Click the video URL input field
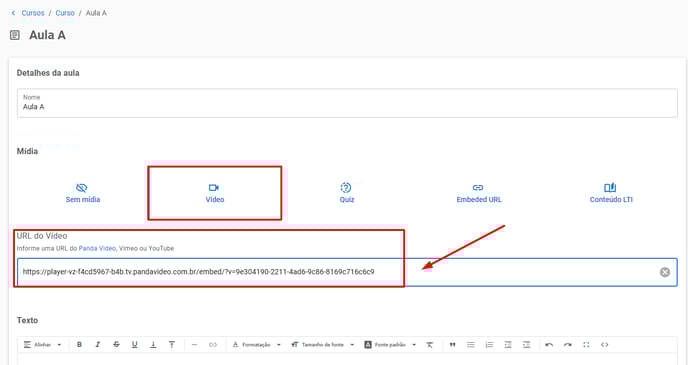The width and height of the screenshot is (688, 365). click(347, 272)
